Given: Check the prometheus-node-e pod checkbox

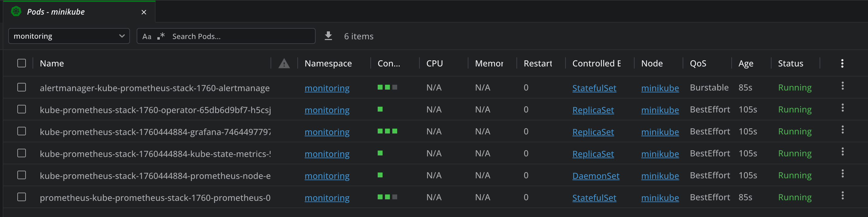Looking at the screenshot, I should pyautogui.click(x=22, y=175).
